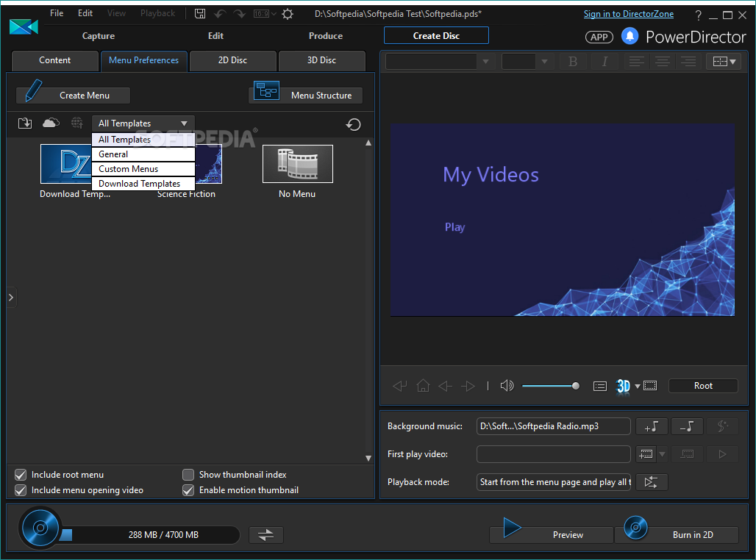Go to the Capture module

[99, 36]
